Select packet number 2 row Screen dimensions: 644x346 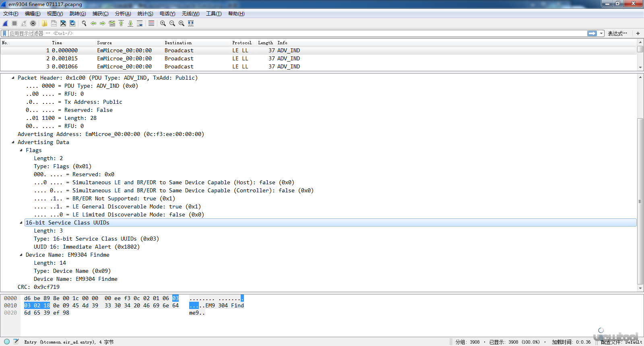click(x=318, y=58)
